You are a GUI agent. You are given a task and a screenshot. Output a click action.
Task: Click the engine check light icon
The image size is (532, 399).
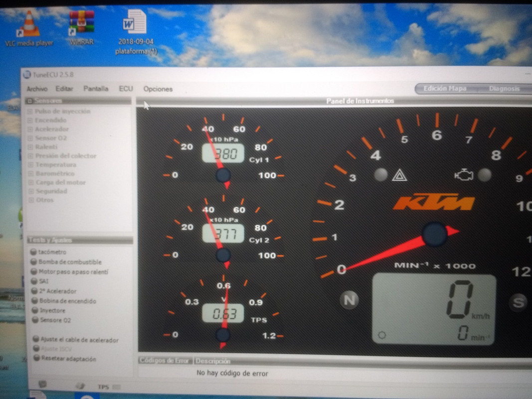[x=464, y=175]
